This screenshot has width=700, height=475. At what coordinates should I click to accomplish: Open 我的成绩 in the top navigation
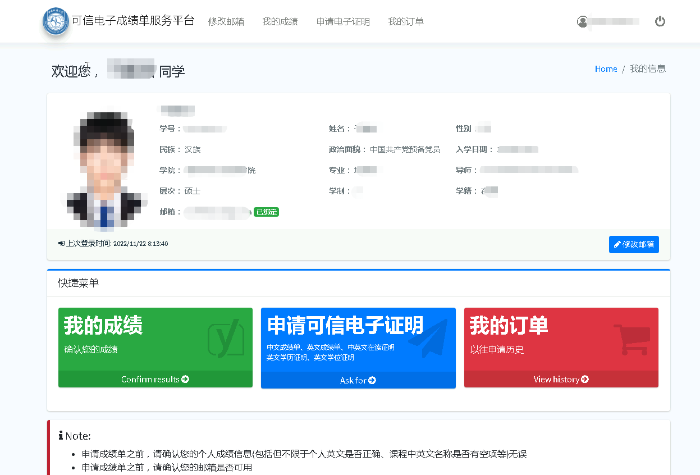pos(280,21)
